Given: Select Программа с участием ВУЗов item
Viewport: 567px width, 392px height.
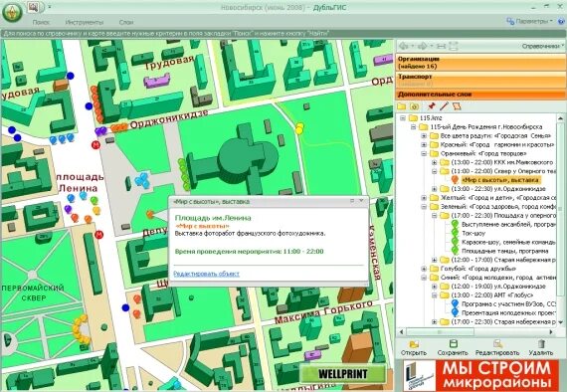Looking at the screenshot, I should point(508,304).
